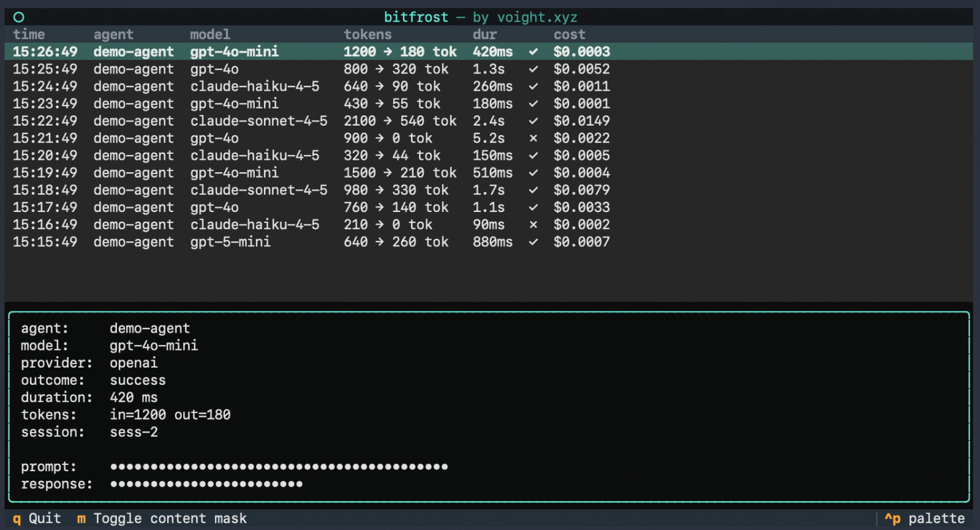The image size is (980, 530).
Task: Click the claude-sonnet-4-5 model on the 15:22:49 row
Action: point(258,121)
